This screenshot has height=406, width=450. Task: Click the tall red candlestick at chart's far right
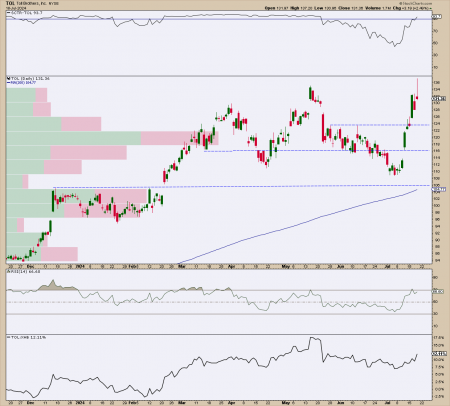pos(417,89)
